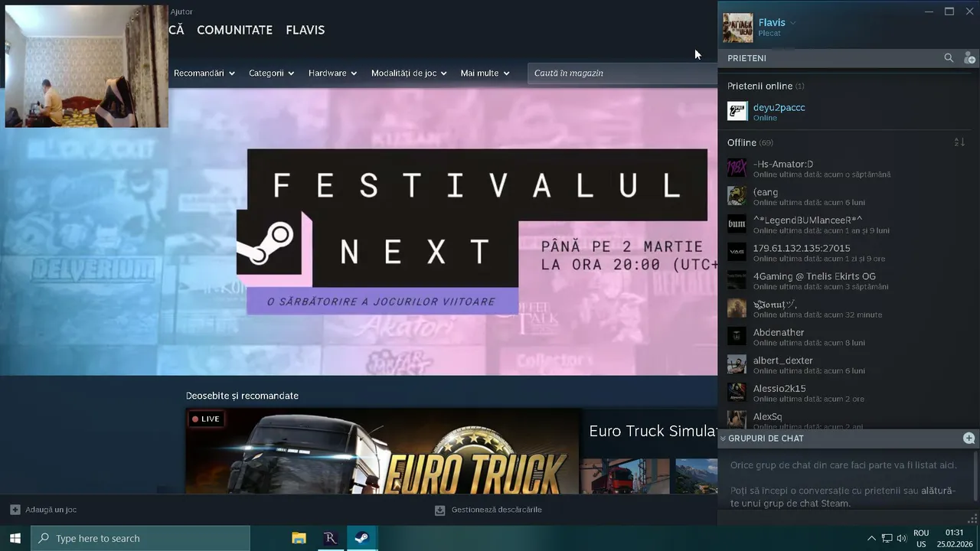Click the ROU US language indicator
Viewport: 980px width, 551px height.
(921, 538)
